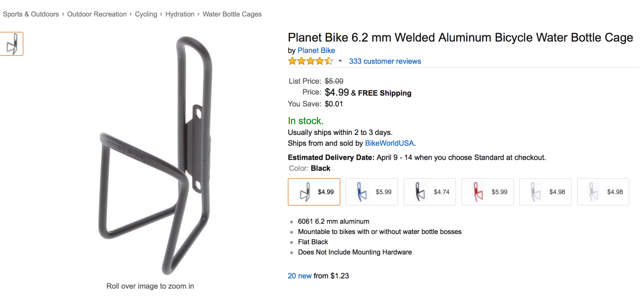Choose the blue $5.99 cage color

372,192
